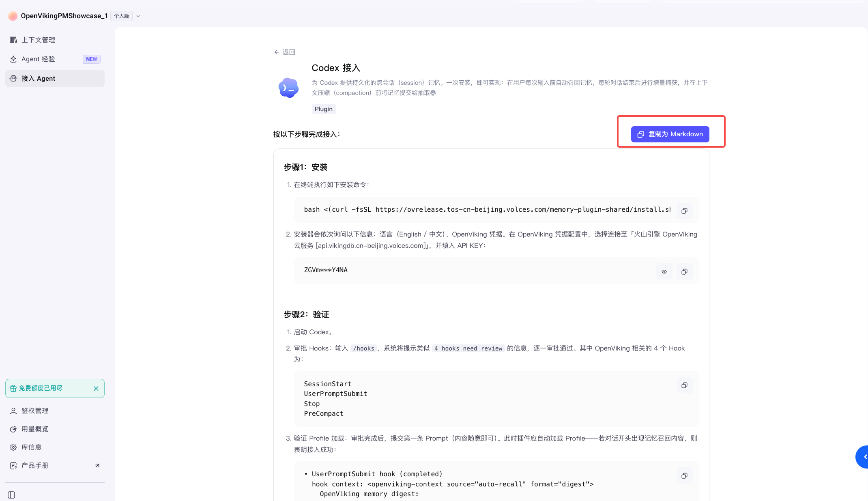Viewport: 868px width, 501px height.
Task: Open the blue floating side panel button
Action: coord(862,457)
